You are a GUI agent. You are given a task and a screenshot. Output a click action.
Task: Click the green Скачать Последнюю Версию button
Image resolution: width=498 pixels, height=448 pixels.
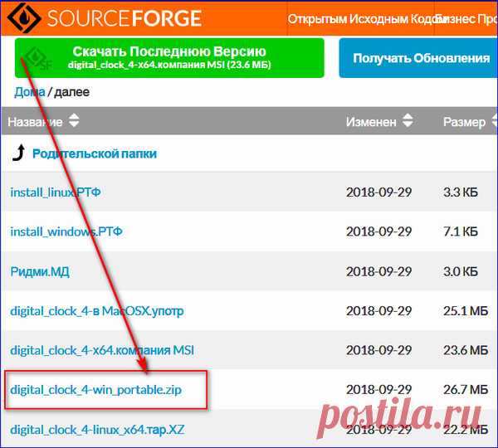point(169,58)
